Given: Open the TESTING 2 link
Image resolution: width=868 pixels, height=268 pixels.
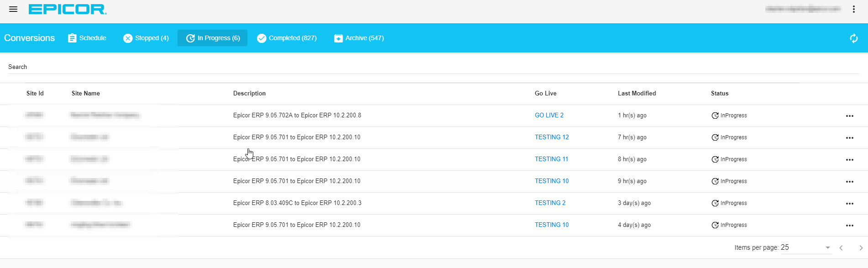Looking at the screenshot, I should click(550, 203).
